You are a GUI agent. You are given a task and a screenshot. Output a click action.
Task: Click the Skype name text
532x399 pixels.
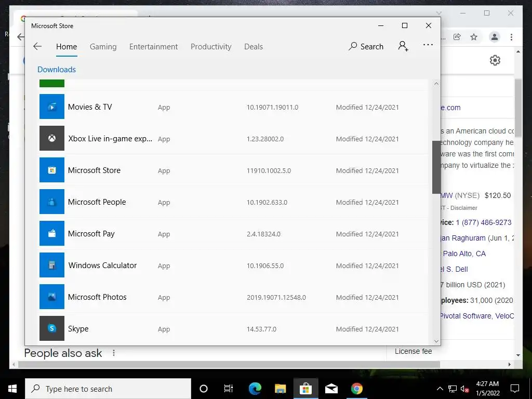tap(78, 329)
